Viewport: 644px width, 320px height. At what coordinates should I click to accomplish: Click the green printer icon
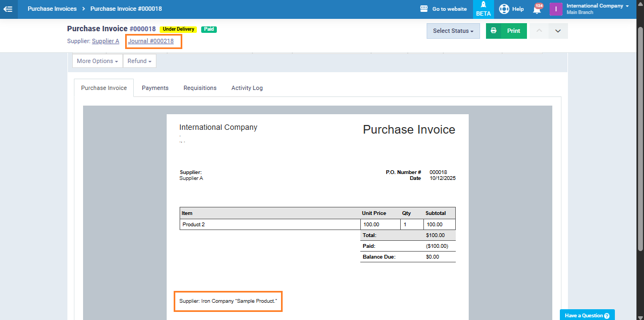tap(494, 31)
